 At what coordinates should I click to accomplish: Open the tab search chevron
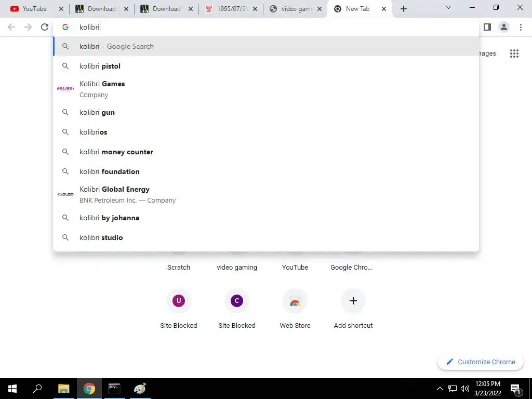click(448, 7)
